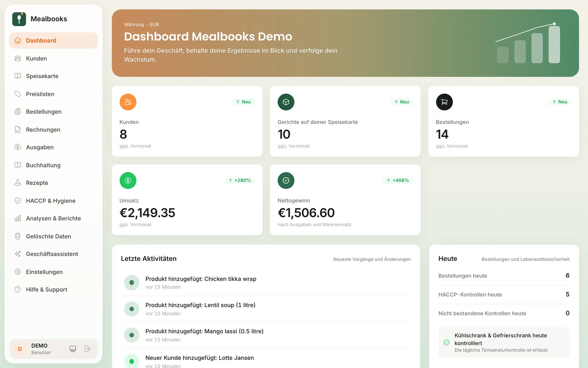Go to Buchhaltung in the sidebar
Viewport: 588px width, 368px height.
54,165
